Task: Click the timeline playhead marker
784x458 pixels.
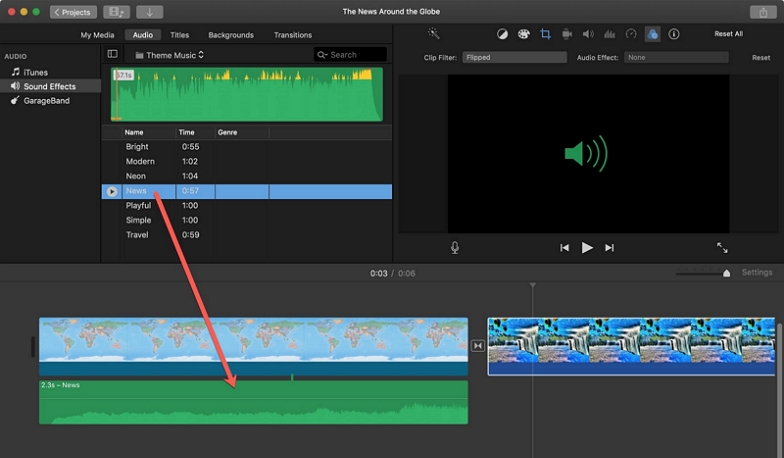Action: pyautogui.click(x=532, y=285)
